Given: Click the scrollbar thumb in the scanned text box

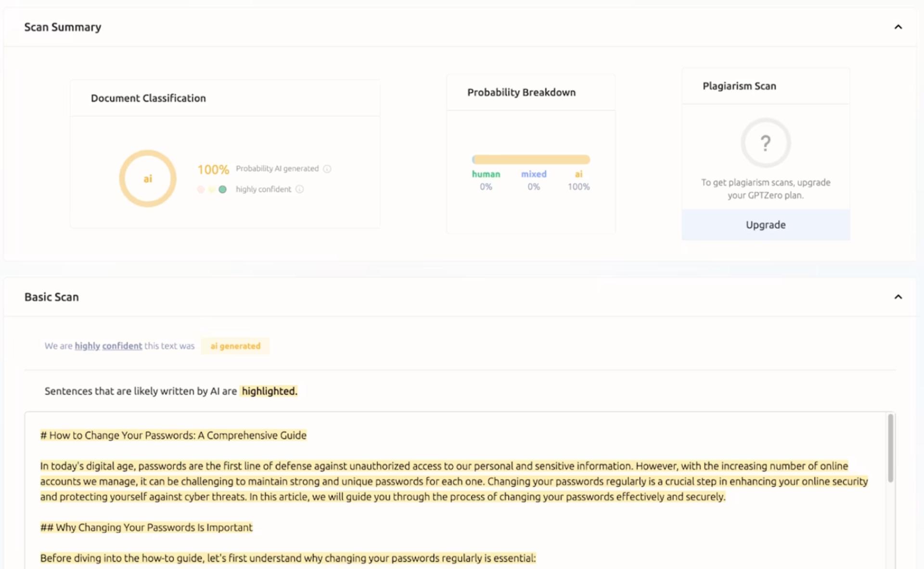Looking at the screenshot, I should tap(890, 448).
